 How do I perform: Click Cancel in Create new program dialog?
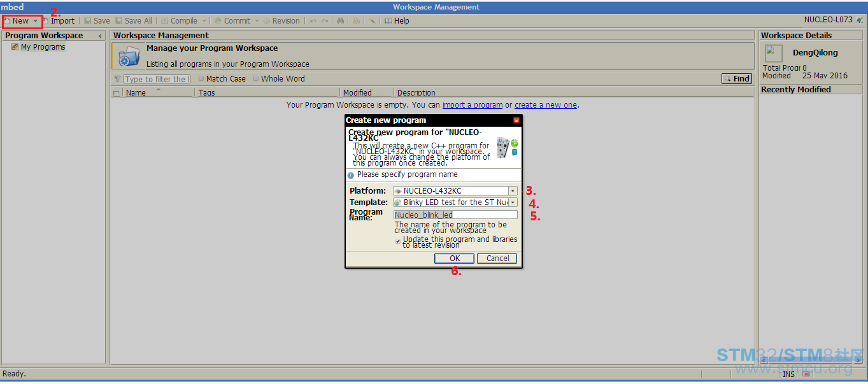pyautogui.click(x=497, y=259)
